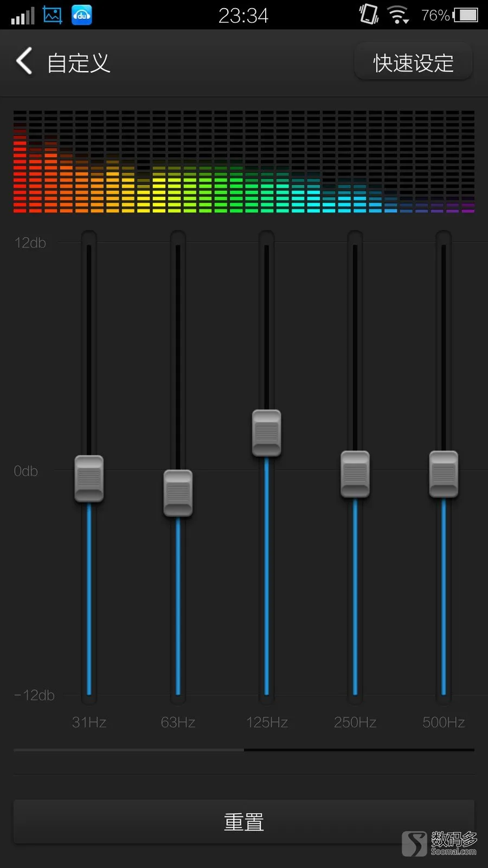Image resolution: width=488 pixels, height=868 pixels.
Task: Tap the battery status icon
Action: 466,15
